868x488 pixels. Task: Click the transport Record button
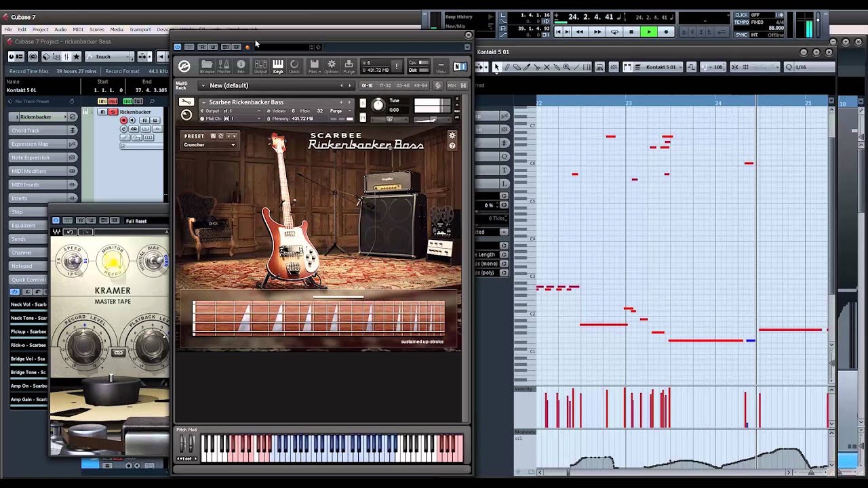click(x=666, y=32)
